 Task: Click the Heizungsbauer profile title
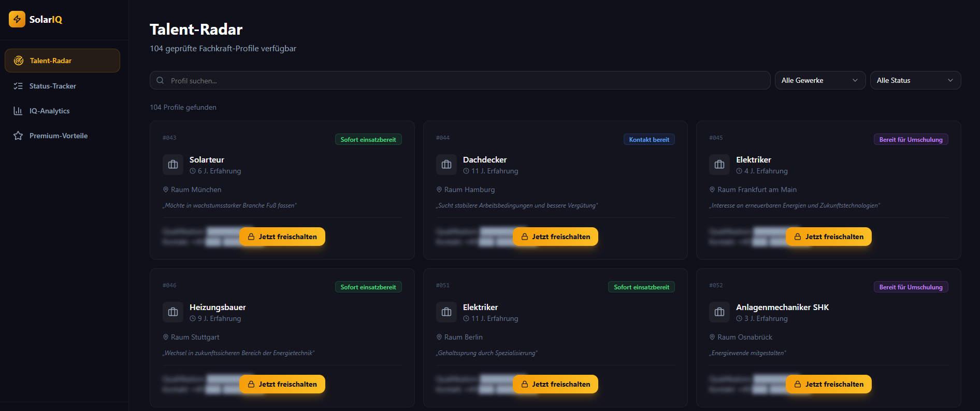coord(218,307)
